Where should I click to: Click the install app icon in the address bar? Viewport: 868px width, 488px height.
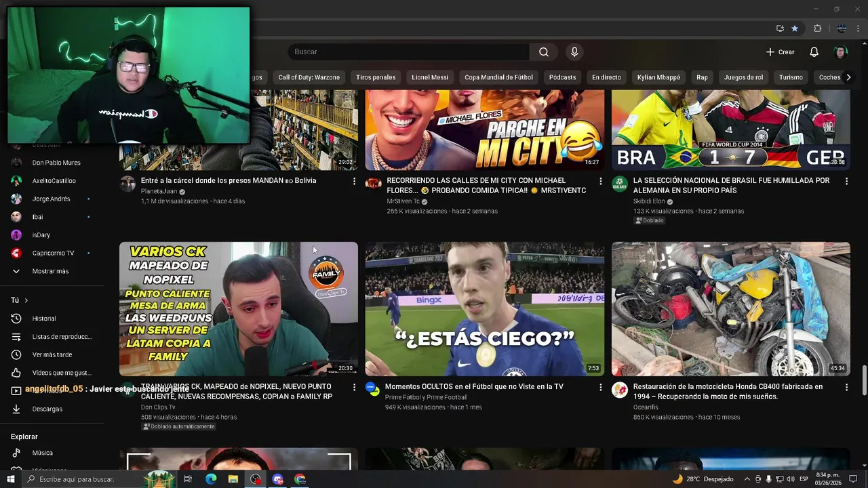(x=780, y=28)
